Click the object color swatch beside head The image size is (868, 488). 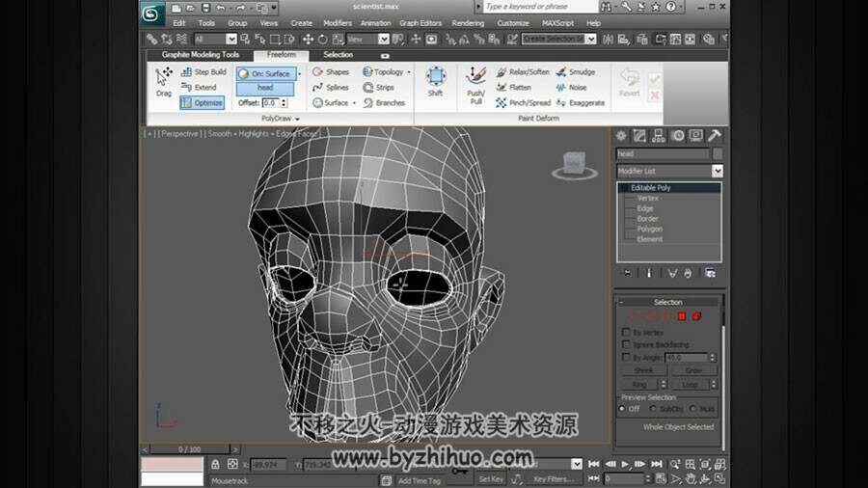(x=718, y=153)
